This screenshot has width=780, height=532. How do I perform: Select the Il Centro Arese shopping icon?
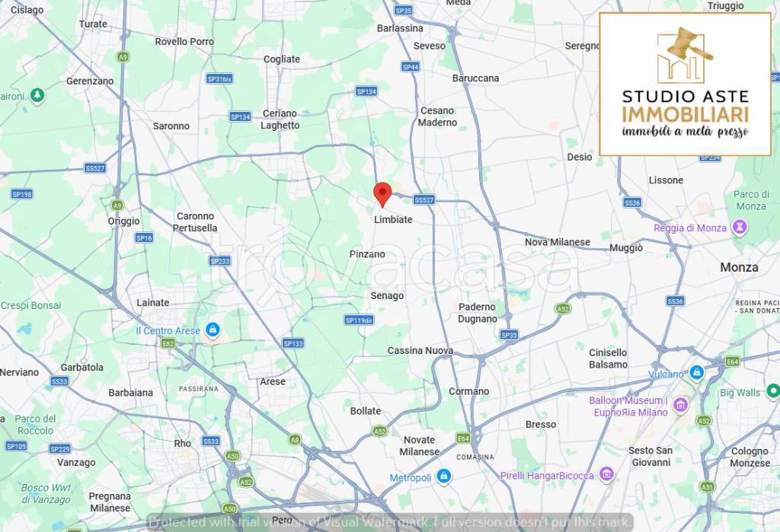click(213, 330)
